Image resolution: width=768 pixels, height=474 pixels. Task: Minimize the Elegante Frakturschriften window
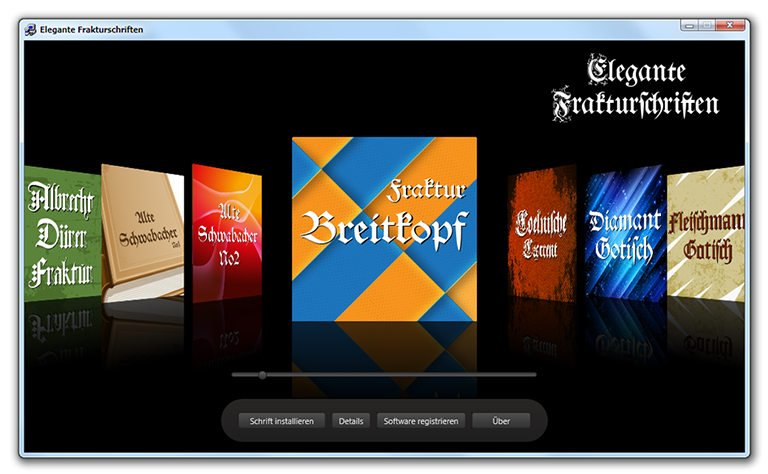(689, 25)
